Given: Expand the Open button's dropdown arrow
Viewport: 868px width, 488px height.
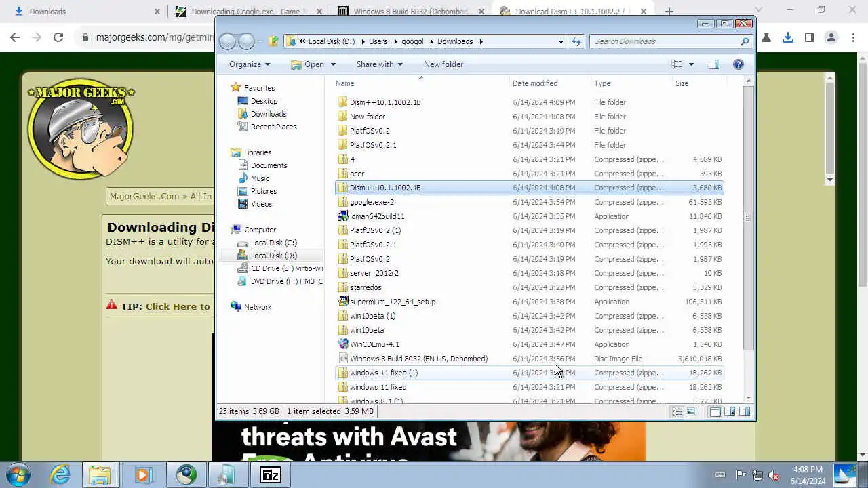Looking at the screenshot, I should [x=333, y=64].
